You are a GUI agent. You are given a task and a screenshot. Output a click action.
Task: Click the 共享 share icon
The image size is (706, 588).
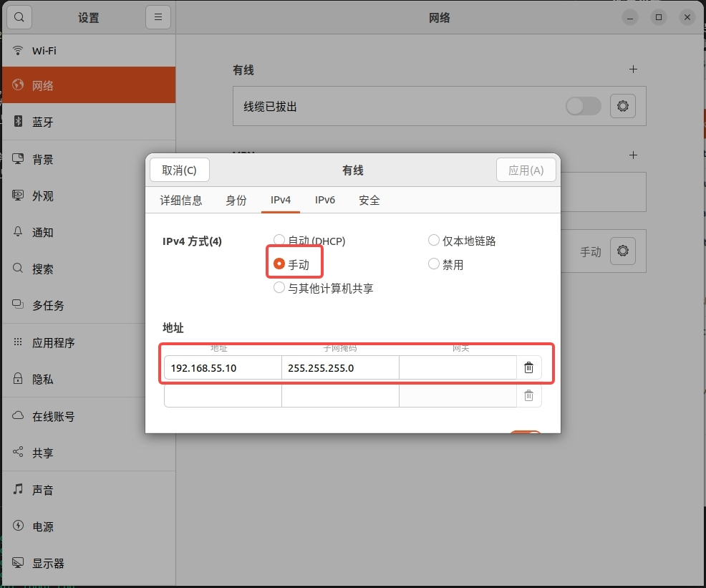[x=18, y=452]
